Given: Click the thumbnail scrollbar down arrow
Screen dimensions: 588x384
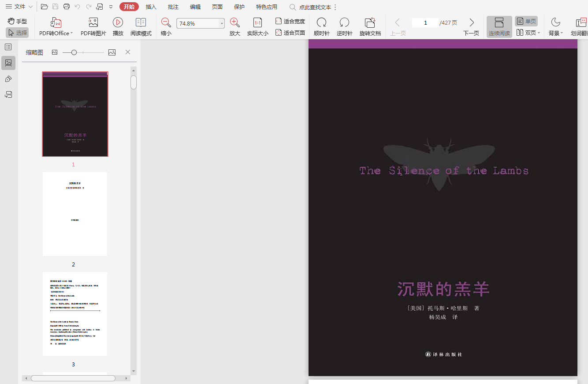Looking at the screenshot, I should 134,372.
